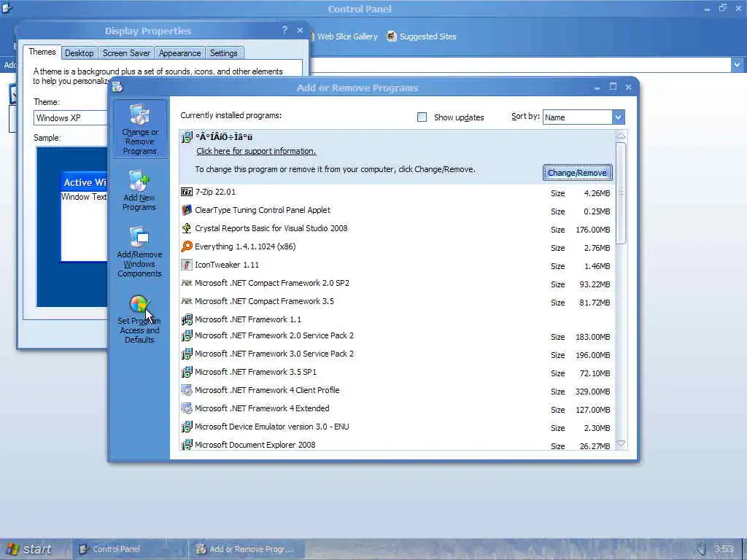Click the .NET Framework 4 Extended icon
747x560 pixels.
(187, 408)
